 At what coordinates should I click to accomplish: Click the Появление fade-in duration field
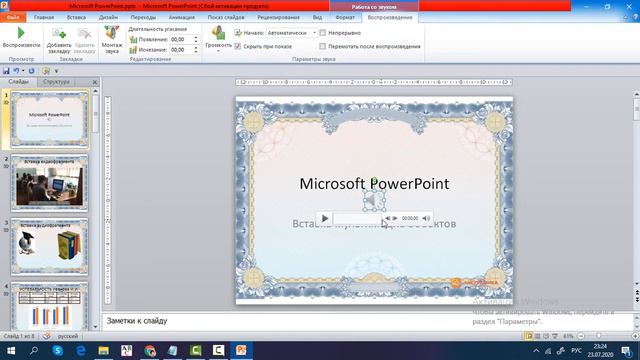[x=181, y=39]
